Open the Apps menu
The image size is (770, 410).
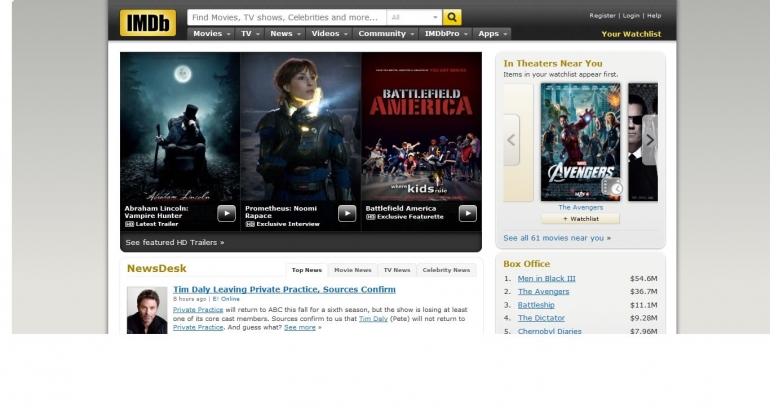[492, 33]
